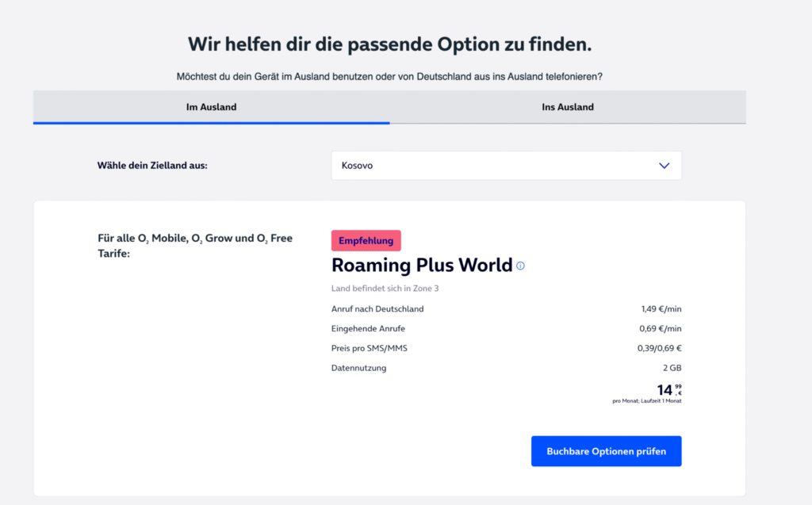This screenshot has width=812, height=505.
Task: Click the Anruf nach Deutschland row
Action: click(379, 308)
